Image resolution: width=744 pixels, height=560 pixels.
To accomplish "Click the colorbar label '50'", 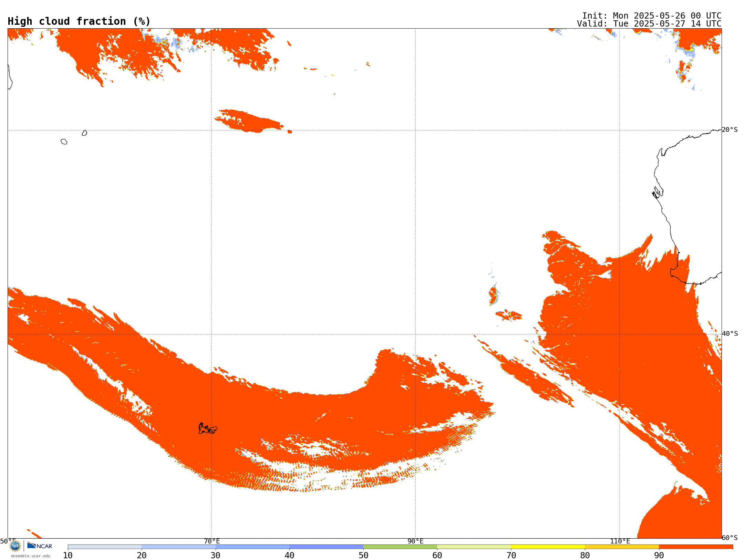I will pos(363,555).
